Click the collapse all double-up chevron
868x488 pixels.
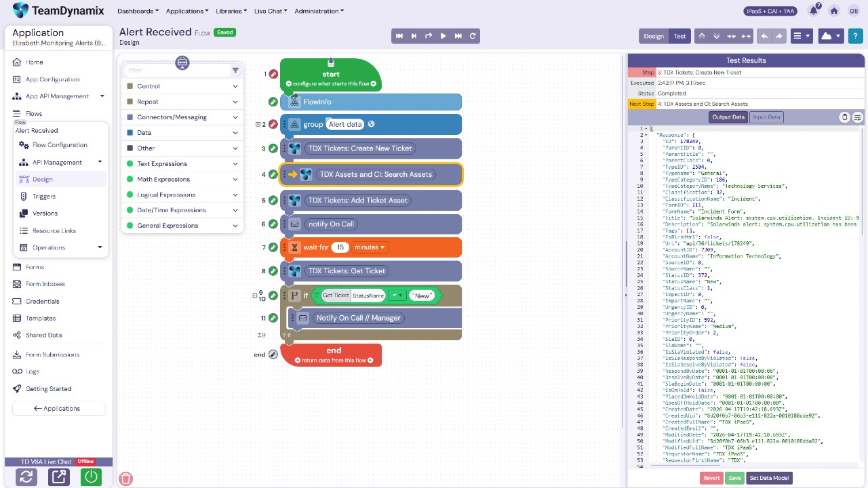click(702, 36)
